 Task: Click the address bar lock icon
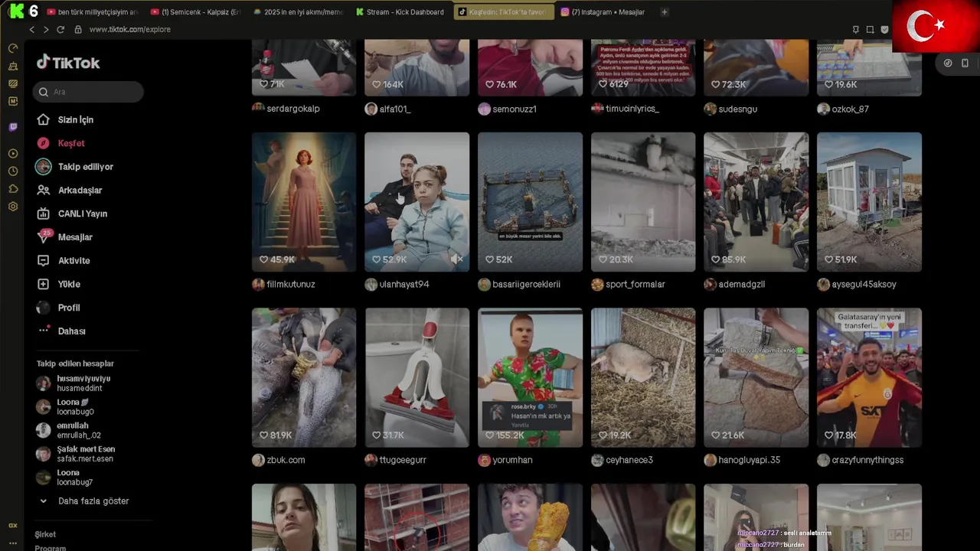pos(77,29)
